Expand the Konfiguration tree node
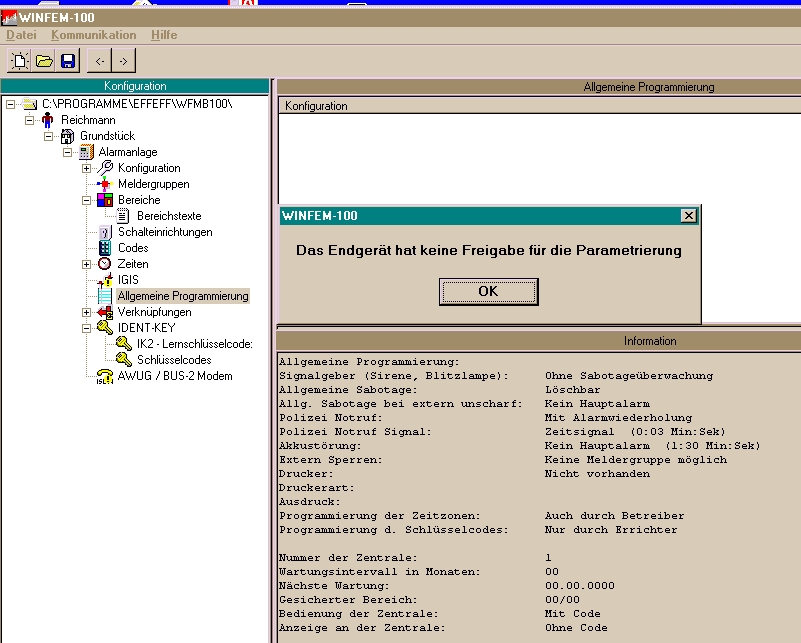 (86, 168)
